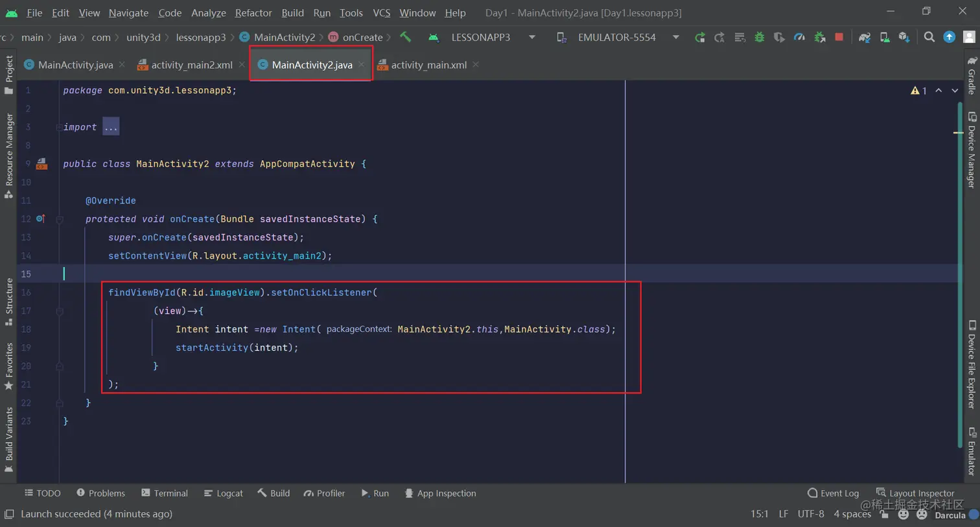Click the green Debug bug icon
The width and height of the screenshot is (980, 527).
(x=760, y=38)
